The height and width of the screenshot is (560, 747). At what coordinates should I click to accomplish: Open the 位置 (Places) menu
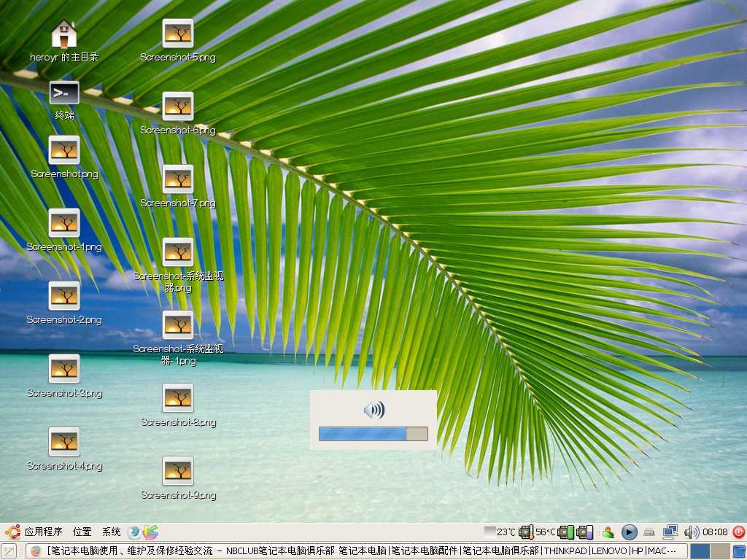click(x=82, y=532)
